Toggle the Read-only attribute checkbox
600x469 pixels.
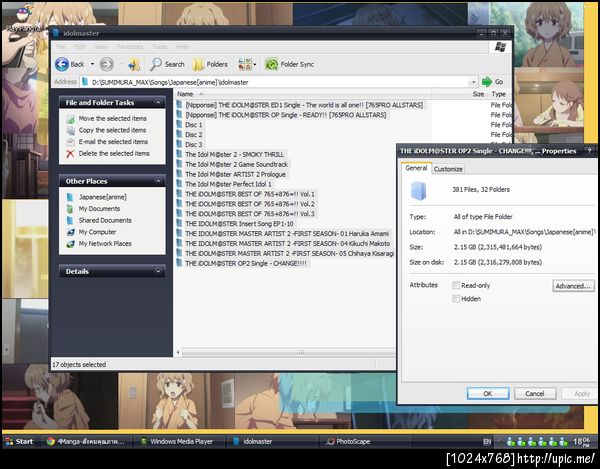[x=456, y=285]
